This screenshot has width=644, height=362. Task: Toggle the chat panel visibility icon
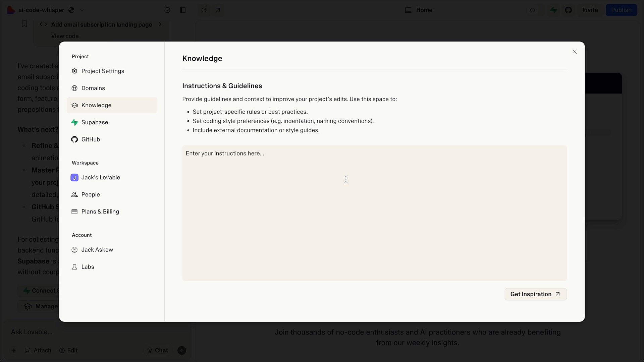coord(183,10)
